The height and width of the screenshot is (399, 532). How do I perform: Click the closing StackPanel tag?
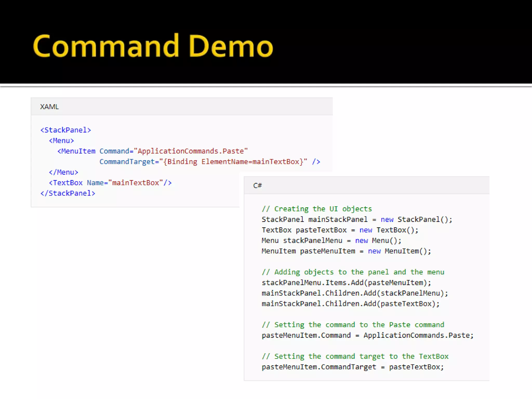tap(68, 193)
